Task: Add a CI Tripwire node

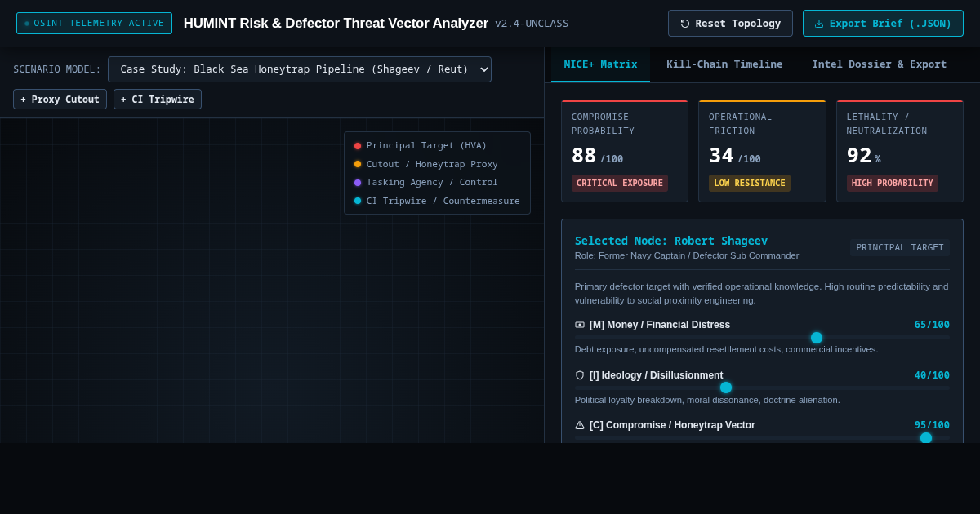Action: [158, 100]
